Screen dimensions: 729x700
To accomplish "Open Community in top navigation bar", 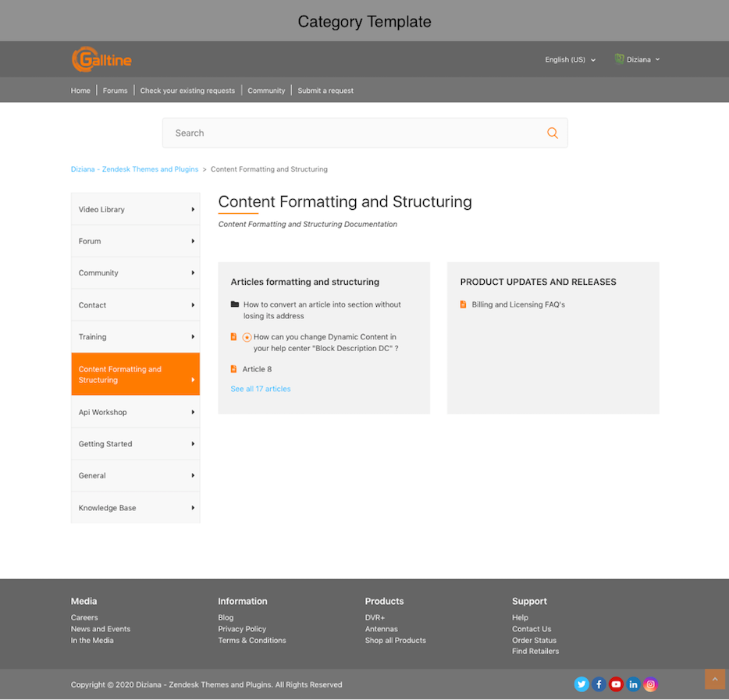I will (266, 91).
